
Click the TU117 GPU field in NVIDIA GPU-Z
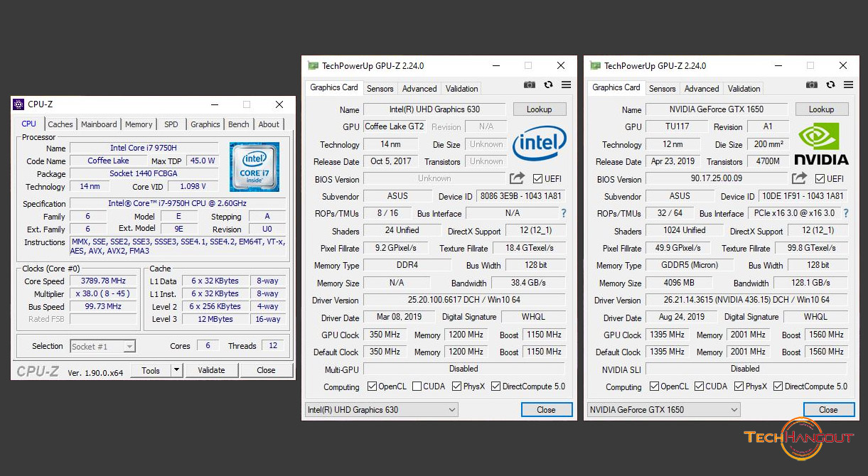click(677, 126)
